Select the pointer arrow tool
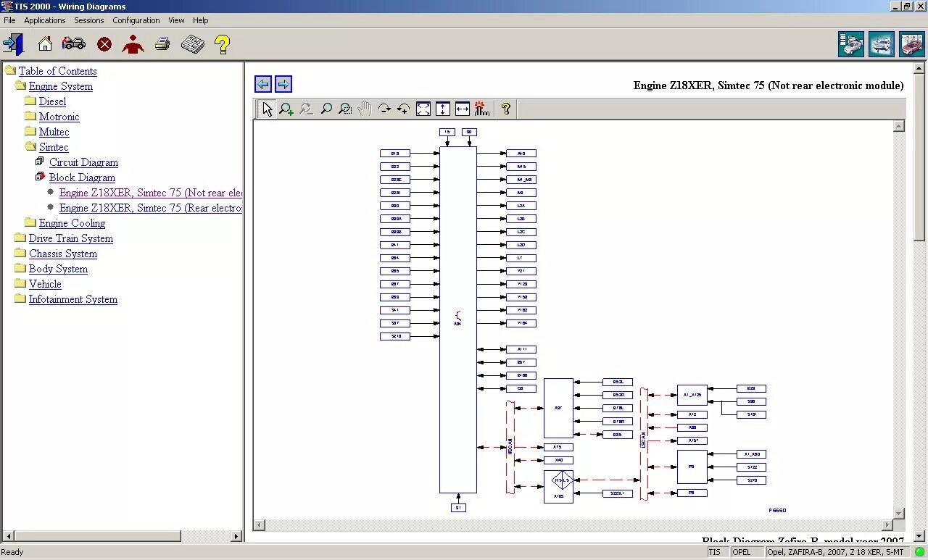 [x=268, y=109]
